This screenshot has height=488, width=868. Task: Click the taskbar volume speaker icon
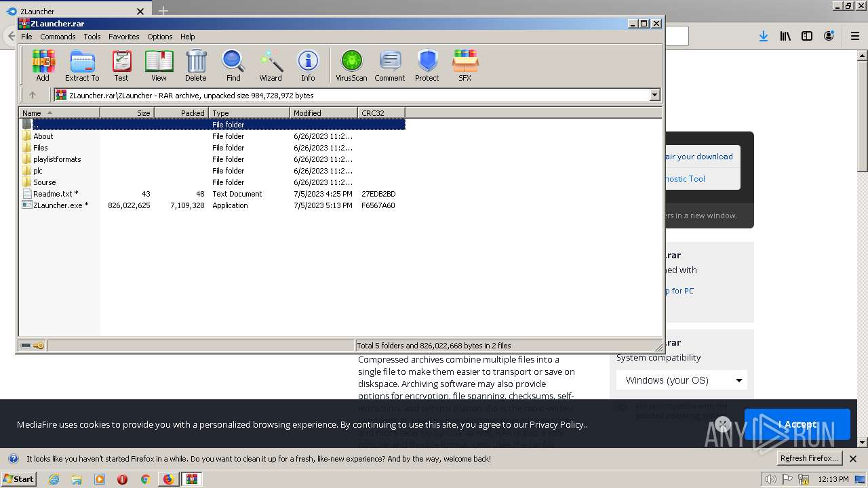tap(772, 479)
